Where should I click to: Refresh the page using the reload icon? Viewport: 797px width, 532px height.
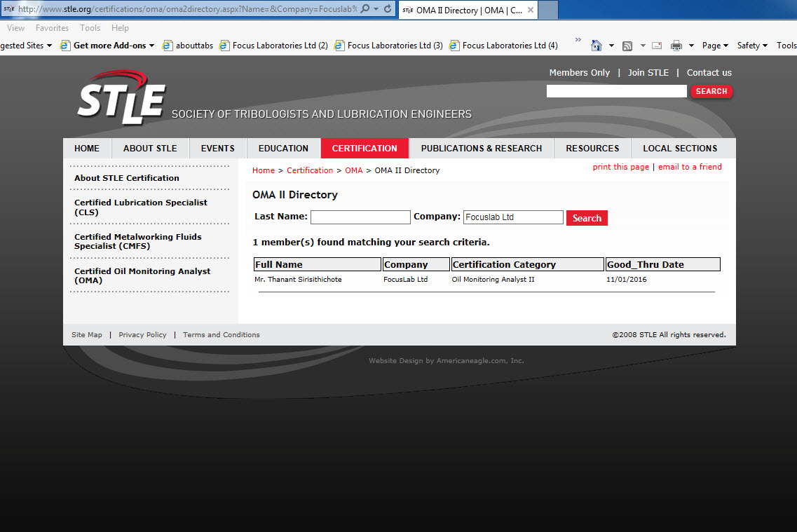tap(388, 9)
